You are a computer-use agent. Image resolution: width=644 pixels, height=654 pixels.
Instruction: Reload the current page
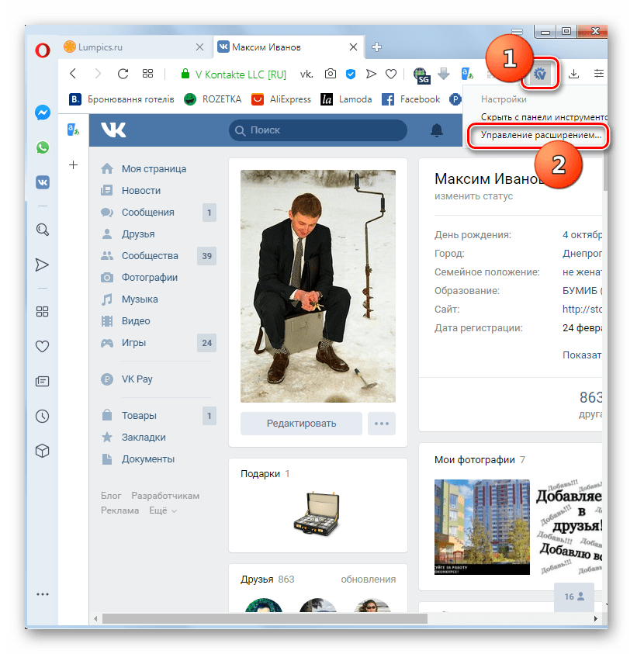point(122,74)
